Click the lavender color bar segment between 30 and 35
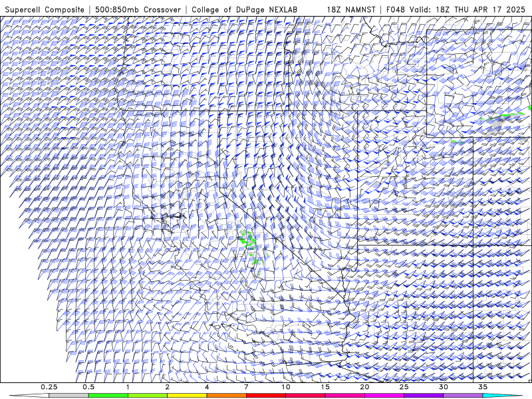The width and height of the screenshot is (532, 399). 463,396
